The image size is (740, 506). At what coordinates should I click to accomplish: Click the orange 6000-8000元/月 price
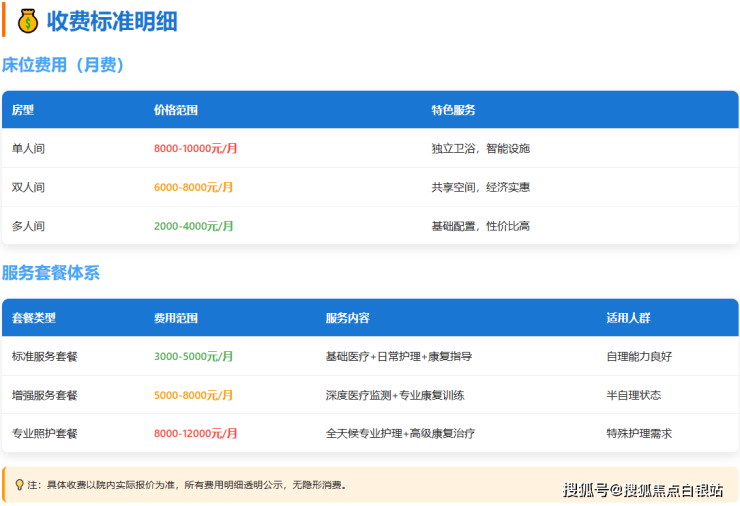[x=193, y=187]
